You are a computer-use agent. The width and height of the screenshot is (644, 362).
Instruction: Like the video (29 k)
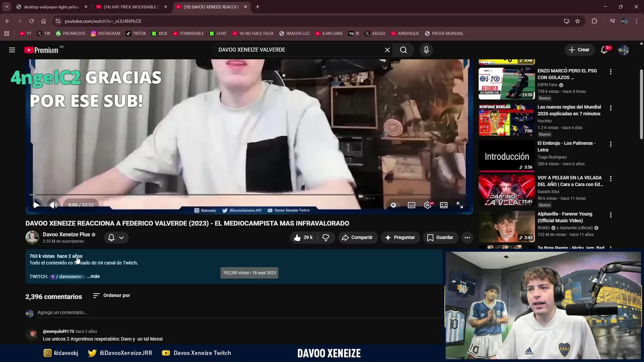(x=303, y=237)
